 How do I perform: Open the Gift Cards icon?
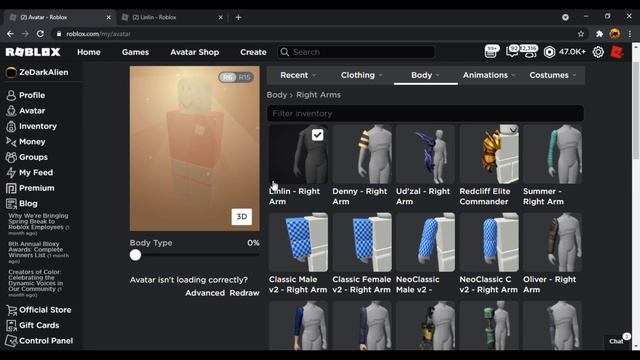coord(11,325)
